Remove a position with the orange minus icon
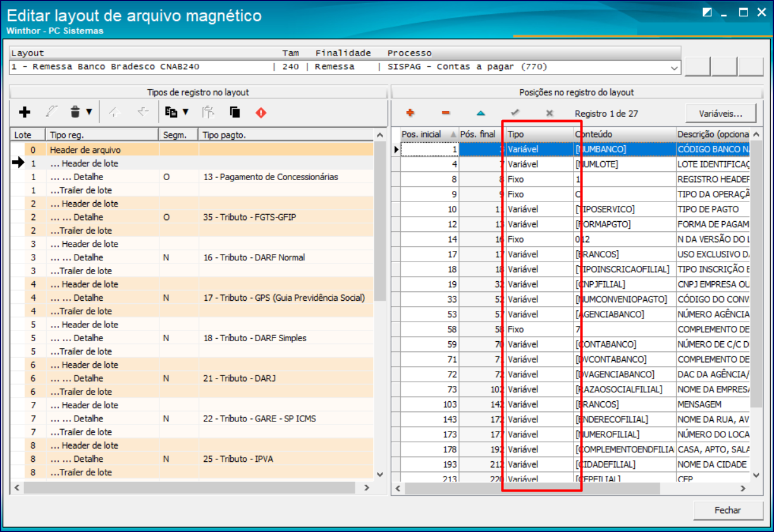The width and height of the screenshot is (774, 532). 446,113
